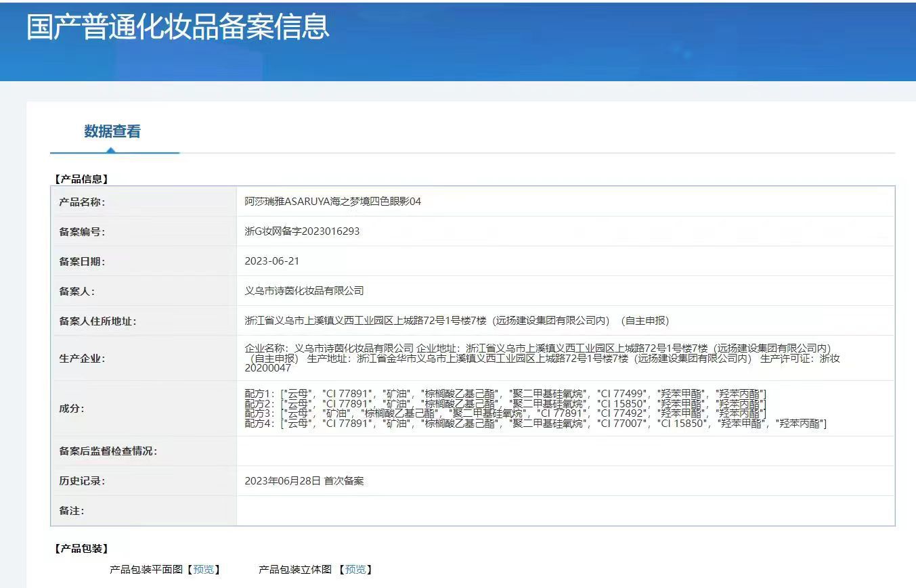
Task: Click the 备案编号 row label
Action: [x=82, y=231]
